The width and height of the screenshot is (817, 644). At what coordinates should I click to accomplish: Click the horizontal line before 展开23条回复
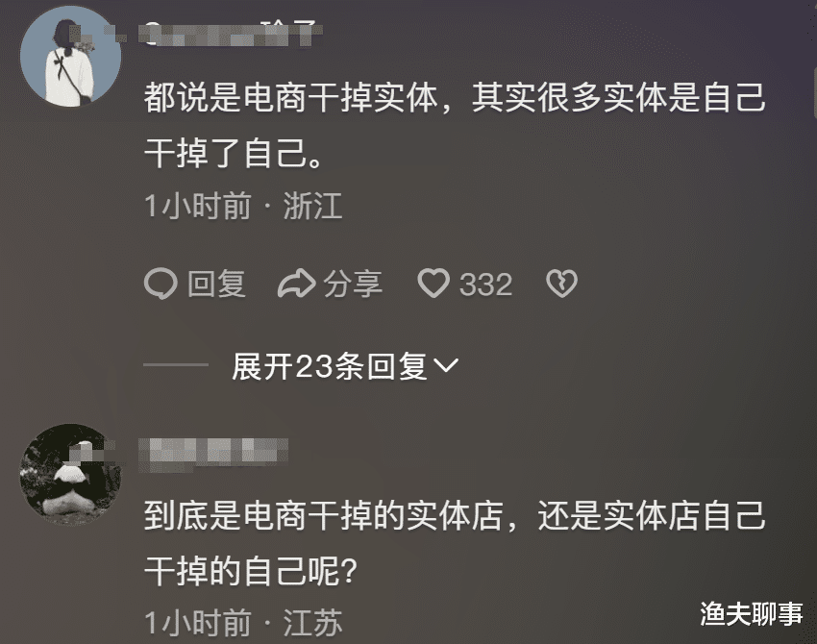point(176,364)
